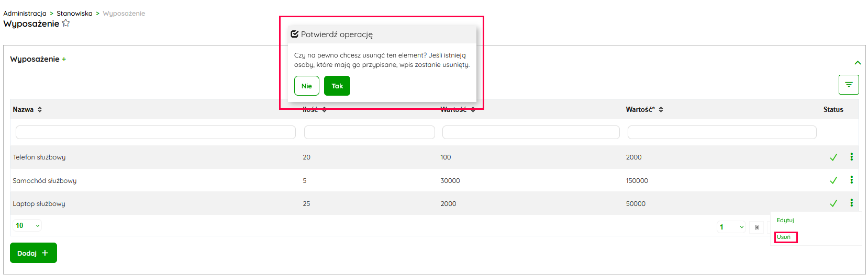Open the filter icon button

(x=849, y=85)
